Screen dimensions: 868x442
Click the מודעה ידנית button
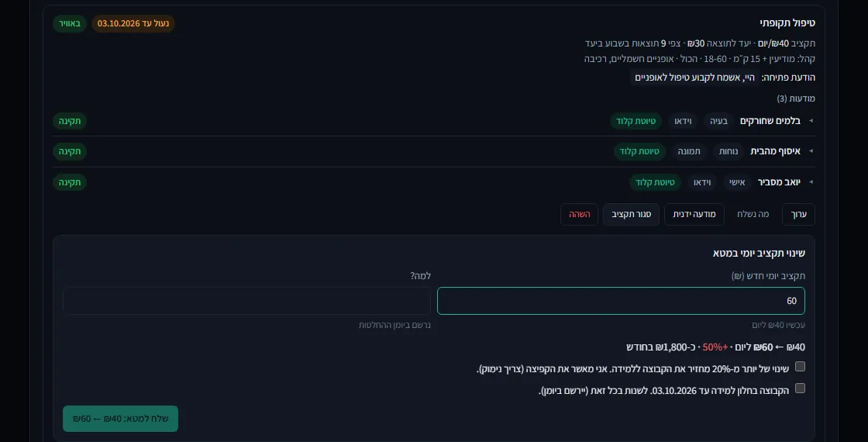694,214
